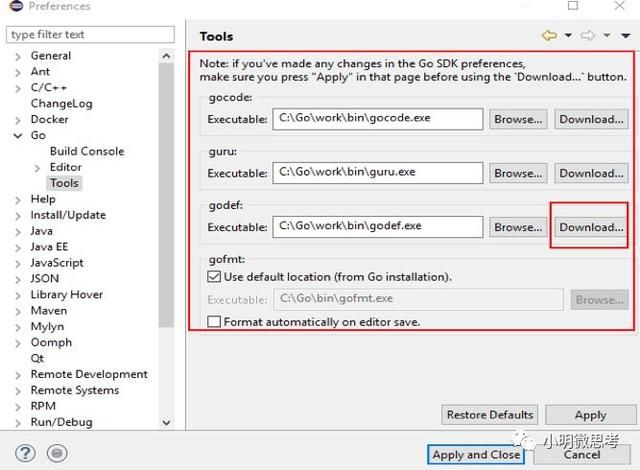Enable Format automatically on editor save
This screenshot has width=640, height=470.
pyautogui.click(x=214, y=322)
